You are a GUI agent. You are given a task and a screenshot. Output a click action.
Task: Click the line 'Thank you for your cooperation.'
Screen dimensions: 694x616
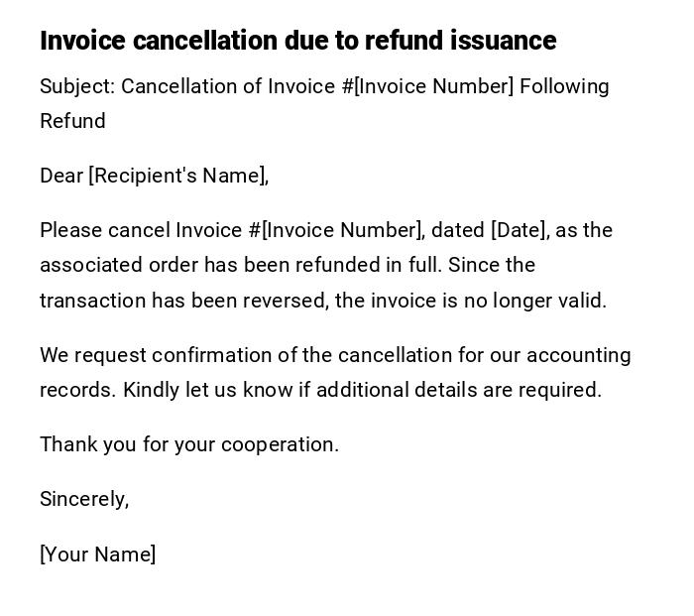pyautogui.click(x=189, y=444)
